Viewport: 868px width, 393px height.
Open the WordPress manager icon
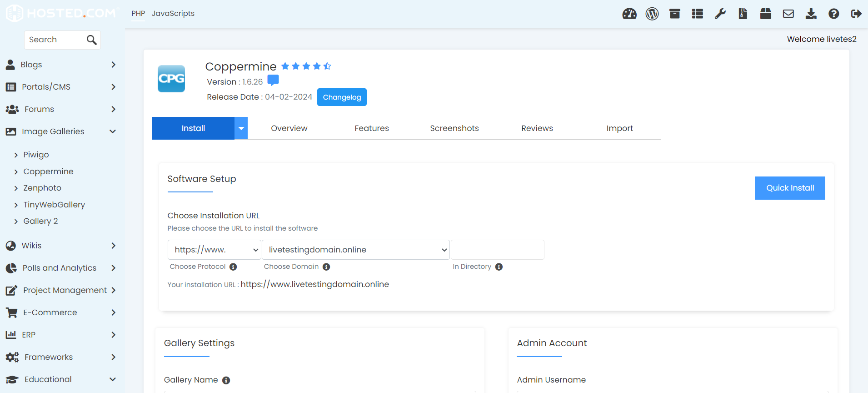coord(652,14)
